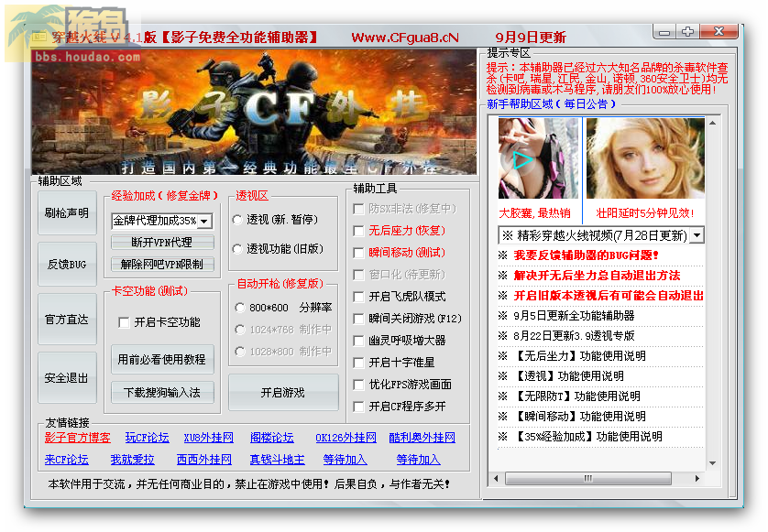This screenshot has width=768, height=532.
Task: Open the 我就爱拉 link
Action: [x=132, y=460]
